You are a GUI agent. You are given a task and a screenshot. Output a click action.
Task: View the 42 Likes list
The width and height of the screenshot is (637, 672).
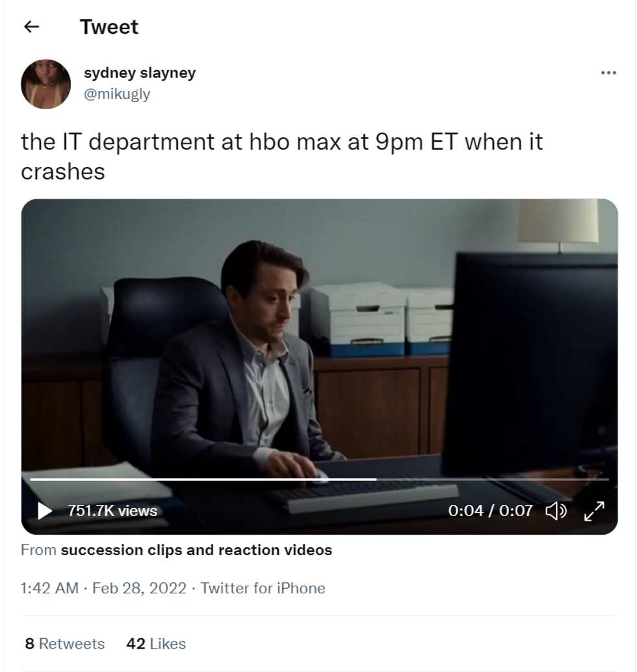[156, 643]
